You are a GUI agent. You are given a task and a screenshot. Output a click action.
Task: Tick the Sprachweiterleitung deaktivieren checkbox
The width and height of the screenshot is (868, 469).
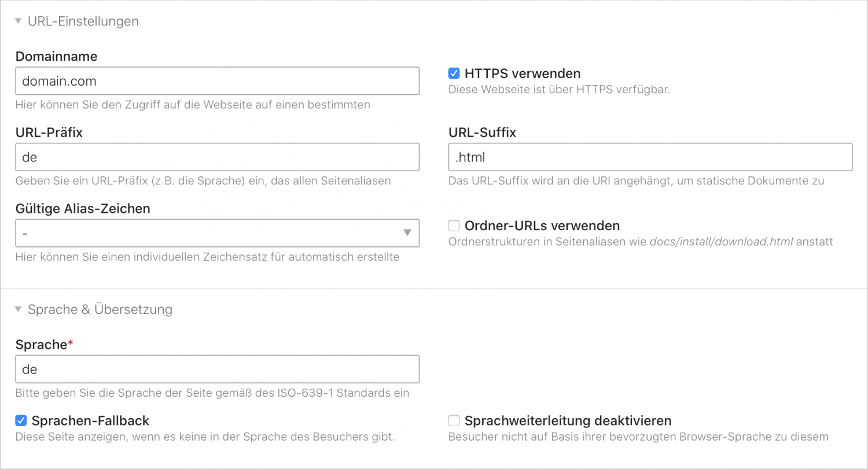pyautogui.click(x=454, y=420)
